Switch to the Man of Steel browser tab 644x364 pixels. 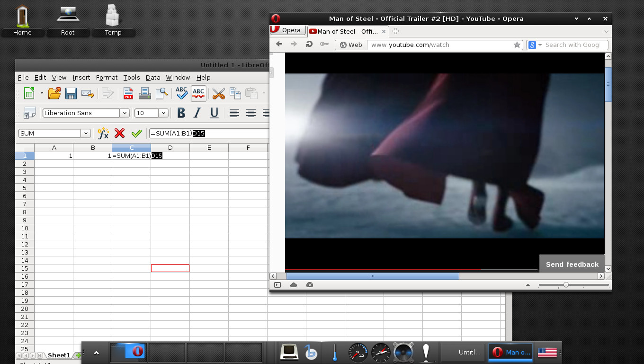point(347,31)
